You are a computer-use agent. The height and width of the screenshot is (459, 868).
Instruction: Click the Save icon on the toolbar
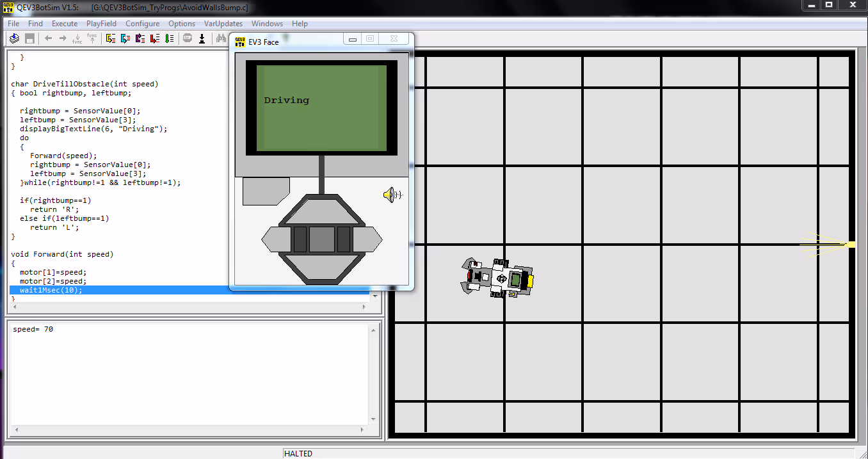(x=29, y=38)
